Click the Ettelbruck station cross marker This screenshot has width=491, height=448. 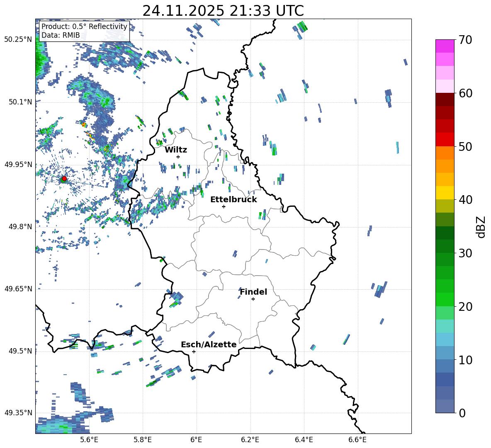[224, 206]
